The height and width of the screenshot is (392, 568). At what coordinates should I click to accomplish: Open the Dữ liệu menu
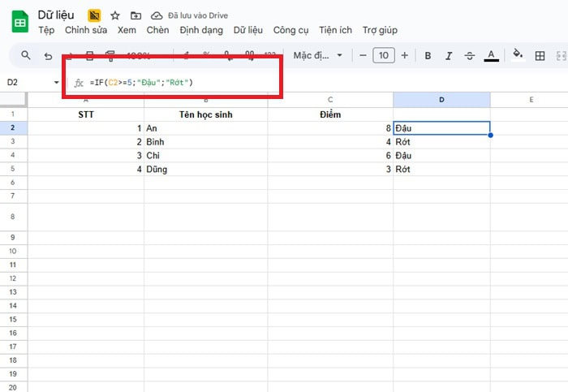coord(247,30)
